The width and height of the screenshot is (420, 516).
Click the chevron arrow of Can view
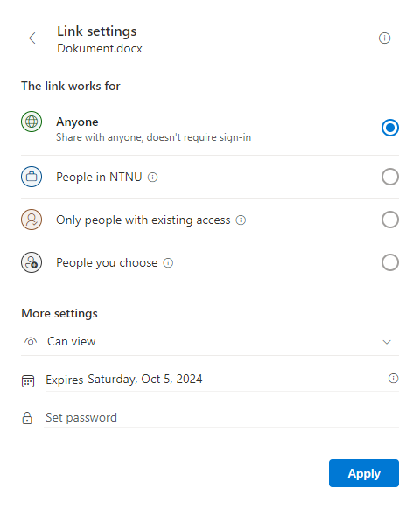tap(387, 342)
